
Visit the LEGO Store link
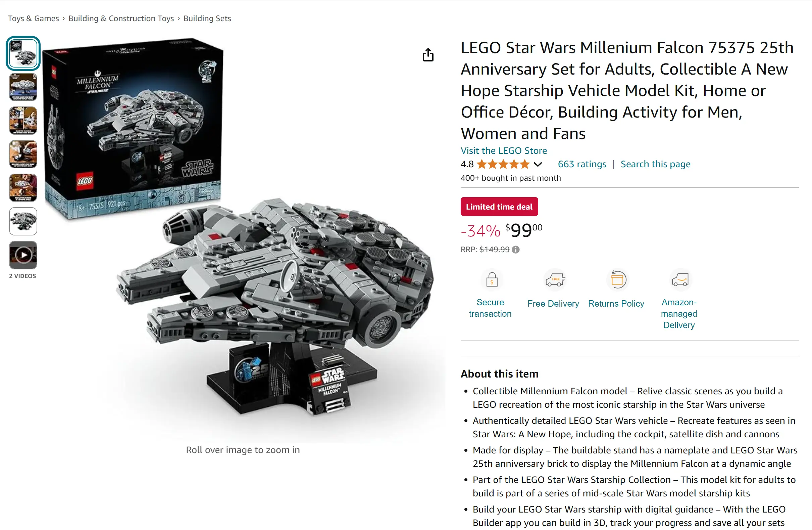click(x=504, y=150)
